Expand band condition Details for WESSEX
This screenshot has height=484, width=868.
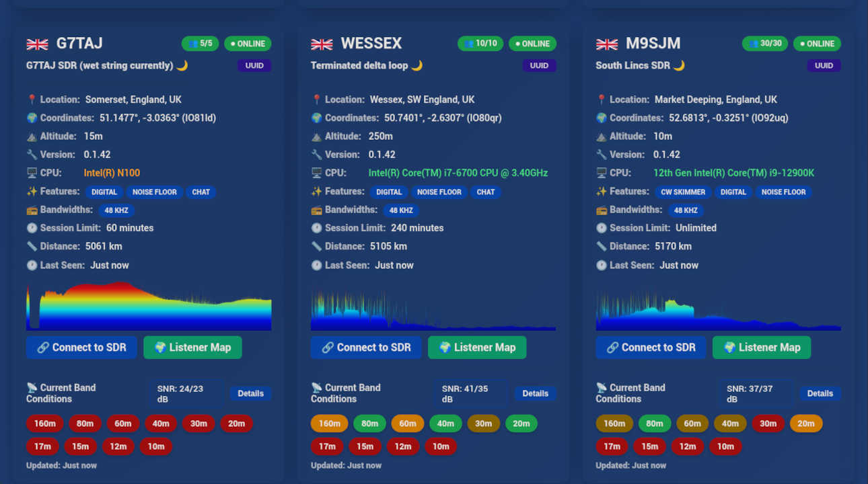pyautogui.click(x=535, y=394)
